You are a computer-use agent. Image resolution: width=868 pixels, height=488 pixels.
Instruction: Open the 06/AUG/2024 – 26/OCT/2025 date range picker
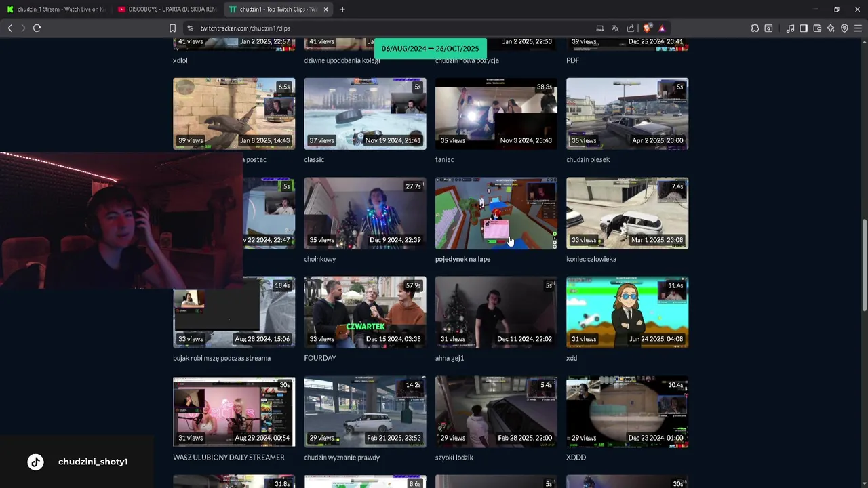tap(430, 48)
